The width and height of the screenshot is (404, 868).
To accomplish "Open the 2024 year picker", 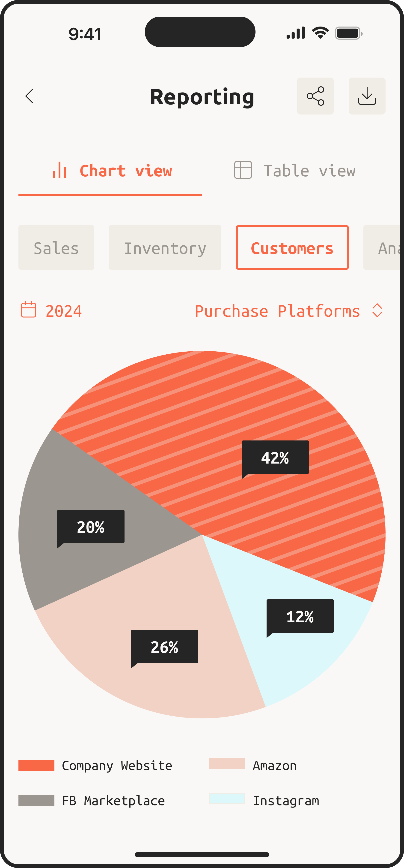I will point(64,311).
